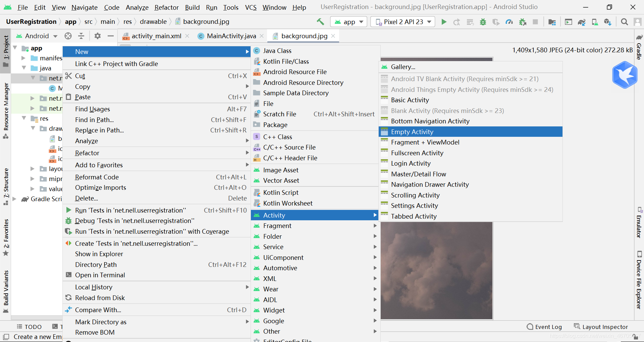Open the Gradle side tool window
This screenshot has height=342, width=644.
pyautogui.click(x=639, y=47)
